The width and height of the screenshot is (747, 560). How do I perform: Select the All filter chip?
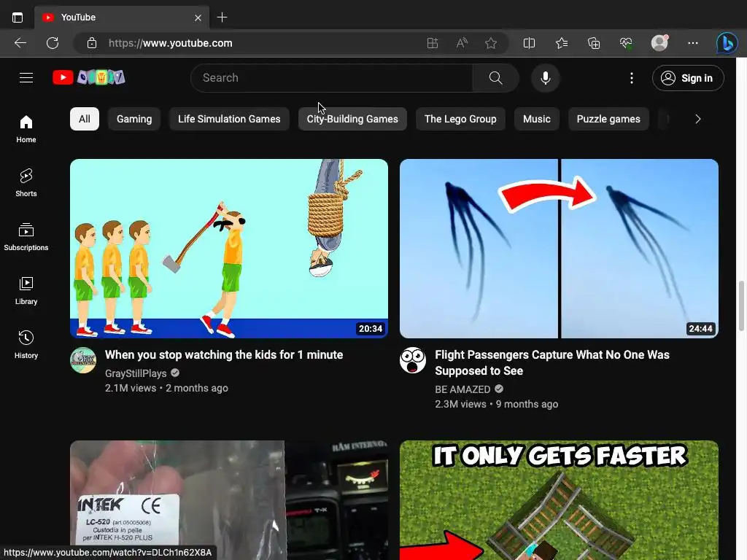tap(85, 119)
